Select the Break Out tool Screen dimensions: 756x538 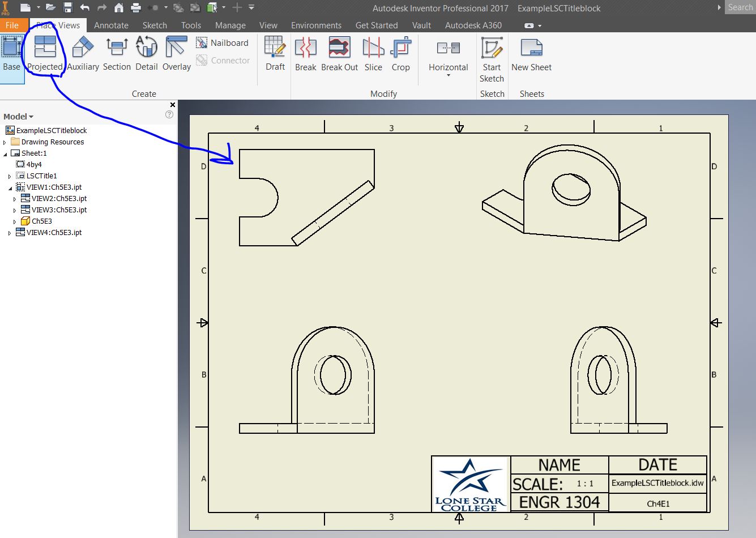[339, 54]
